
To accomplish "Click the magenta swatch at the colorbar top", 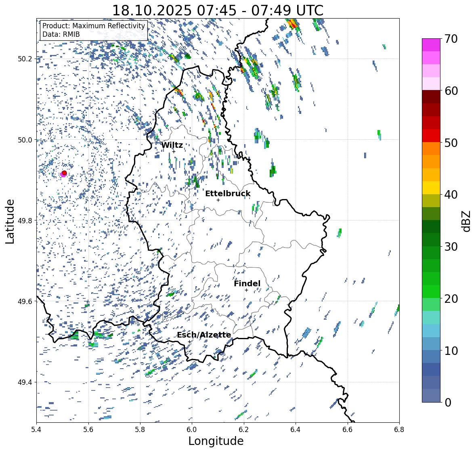I will pos(431,45).
